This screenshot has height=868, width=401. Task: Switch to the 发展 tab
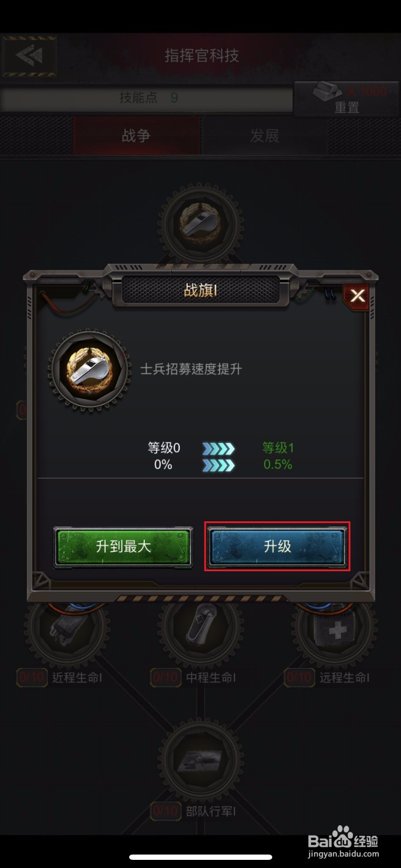pyautogui.click(x=264, y=136)
